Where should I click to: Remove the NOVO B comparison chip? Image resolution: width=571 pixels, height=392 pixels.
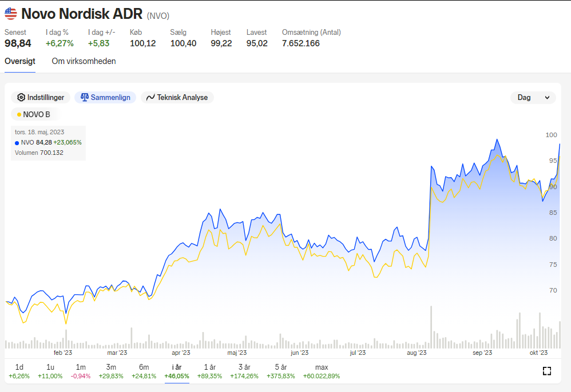tap(35, 114)
